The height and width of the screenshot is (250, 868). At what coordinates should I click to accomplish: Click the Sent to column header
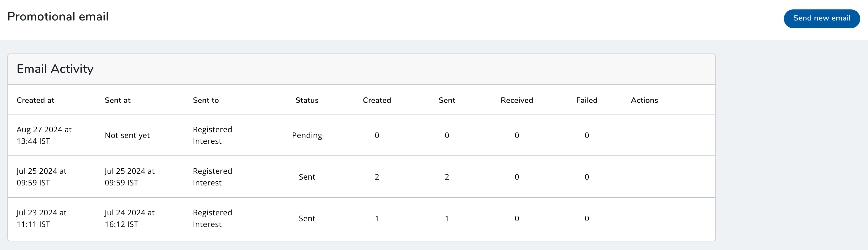(205, 100)
